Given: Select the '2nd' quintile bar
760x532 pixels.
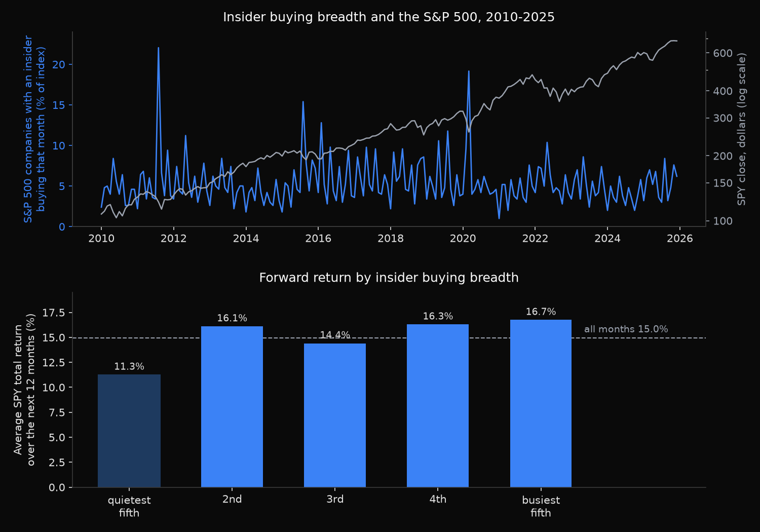Looking at the screenshot, I should [x=232, y=407].
